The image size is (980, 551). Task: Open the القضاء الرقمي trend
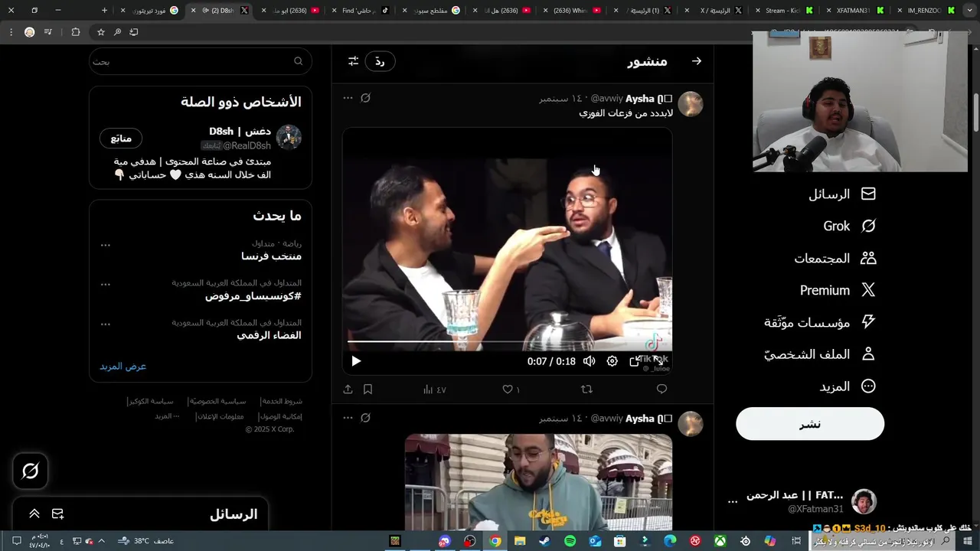click(269, 335)
